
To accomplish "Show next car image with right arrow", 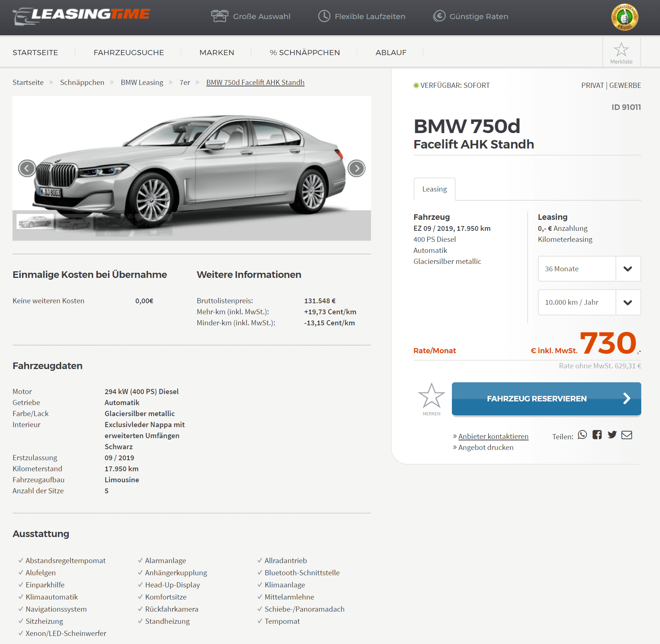I will point(356,168).
